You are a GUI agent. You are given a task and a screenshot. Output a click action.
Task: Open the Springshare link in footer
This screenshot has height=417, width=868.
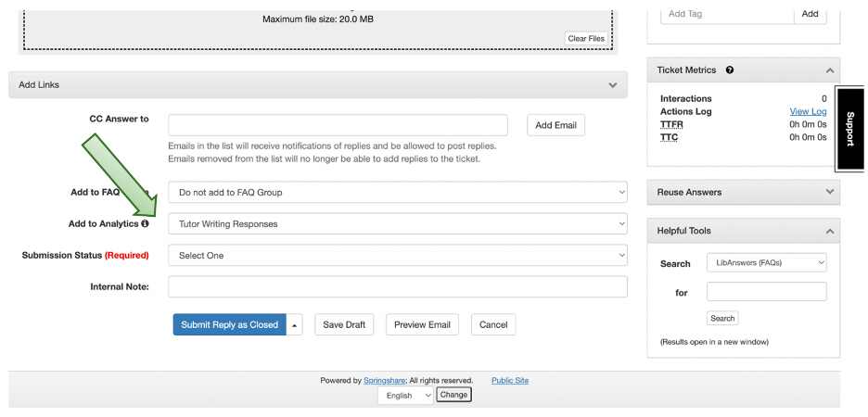point(386,381)
